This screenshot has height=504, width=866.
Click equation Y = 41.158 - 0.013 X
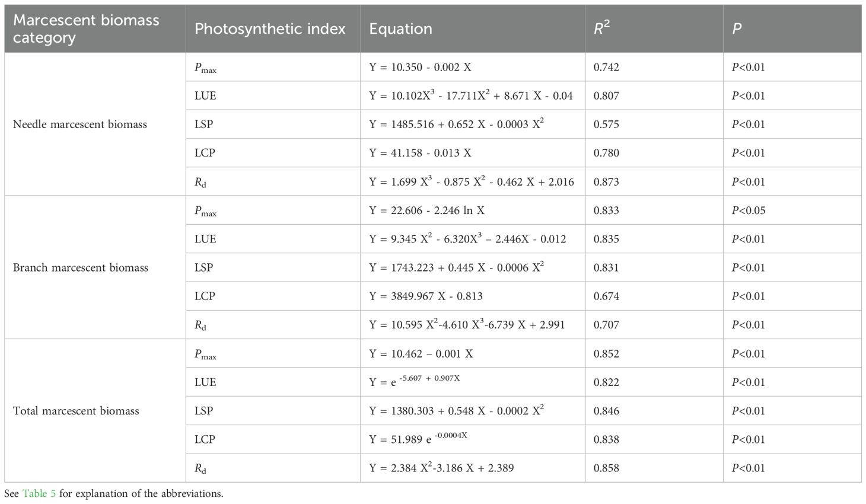click(x=420, y=152)
